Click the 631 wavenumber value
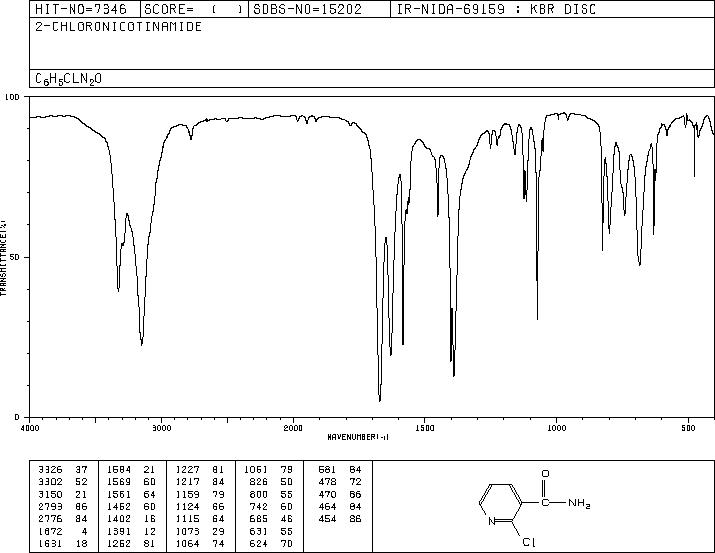This screenshot has height=553, width=715. point(259,532)
